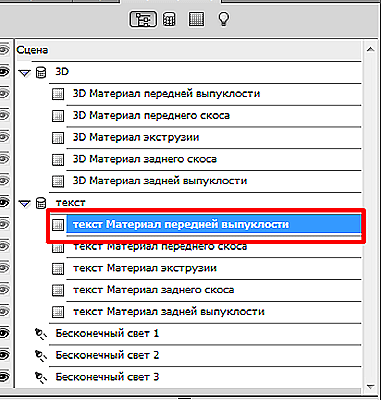Click material icon of текст Материал экструзии
The width and height of the screenshot is (381, 400).
pyautogui.click(x=58, y=269)
